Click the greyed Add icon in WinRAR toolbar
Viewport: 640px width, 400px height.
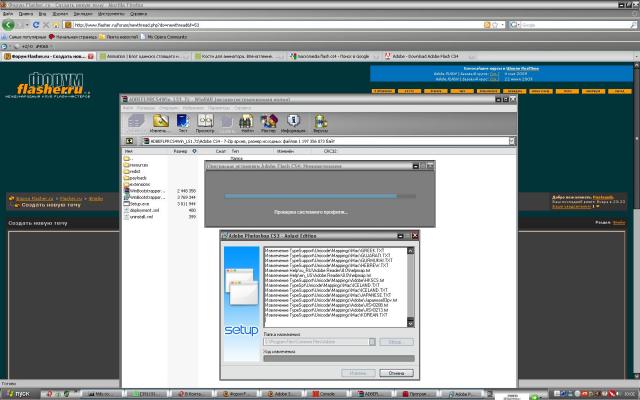click(136, 121)
